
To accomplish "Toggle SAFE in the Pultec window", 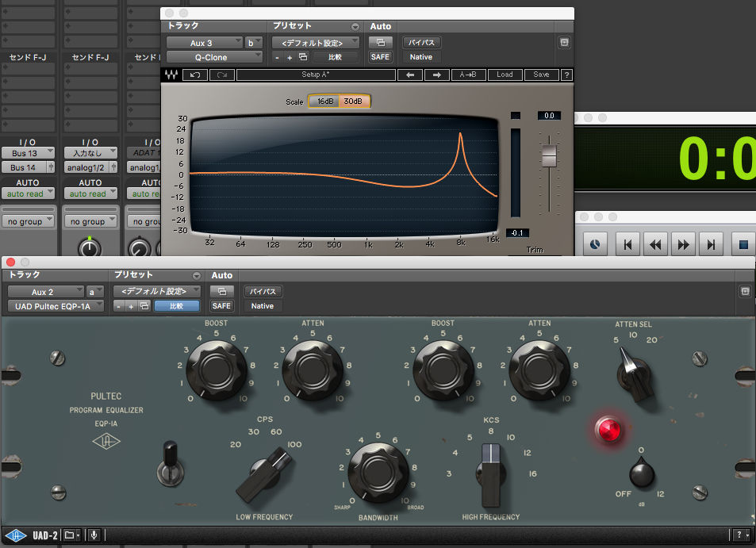I will click(221, 305).
